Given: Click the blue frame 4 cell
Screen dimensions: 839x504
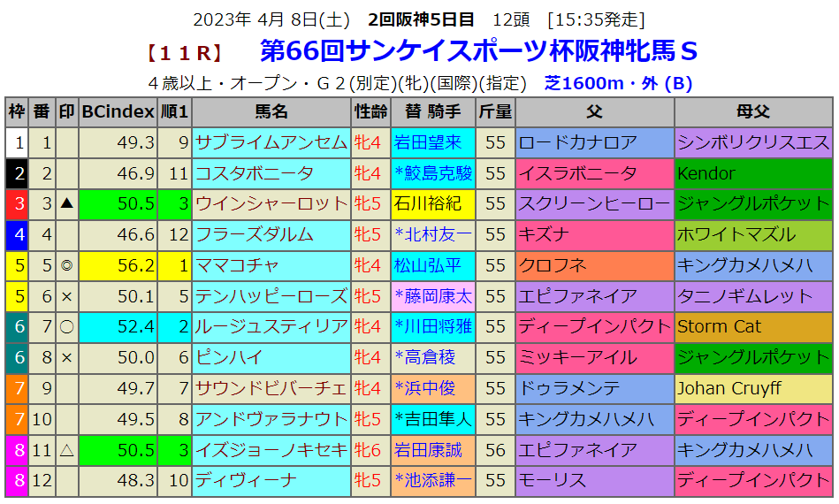Looking at the screenshot, I should pos(18,235).
